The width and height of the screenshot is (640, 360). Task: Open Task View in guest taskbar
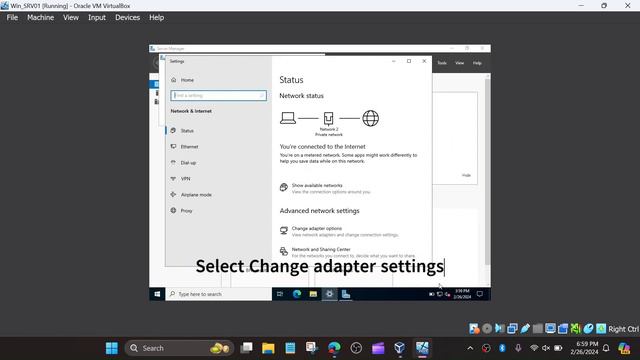(x=280, y=294)
